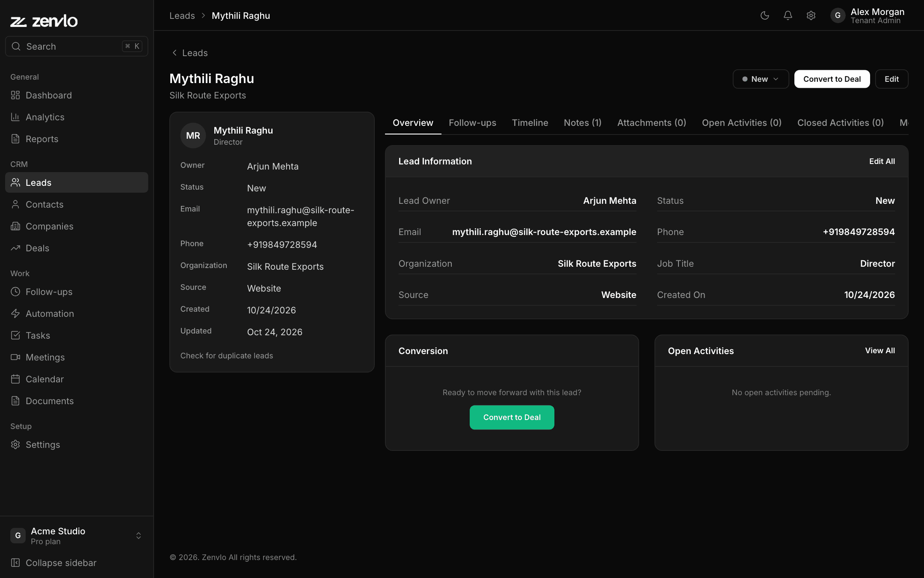The width and height of the screenshot is (924, 578).
Task: Click white Convert to Deal header button
Action: 832,79
